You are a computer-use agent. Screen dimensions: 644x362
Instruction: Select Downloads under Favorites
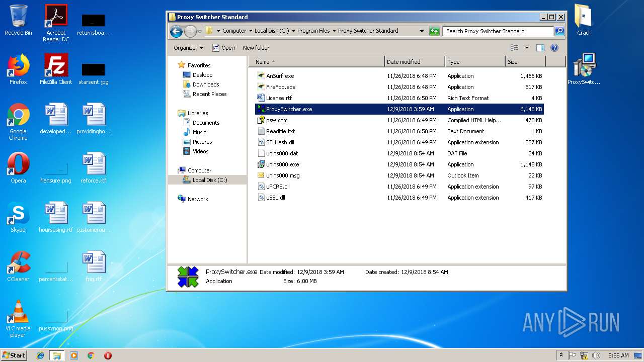(206, 84)
